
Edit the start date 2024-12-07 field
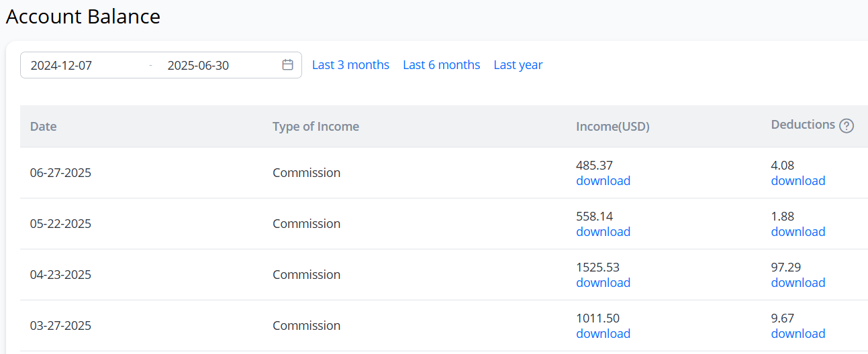click(84, 66)
